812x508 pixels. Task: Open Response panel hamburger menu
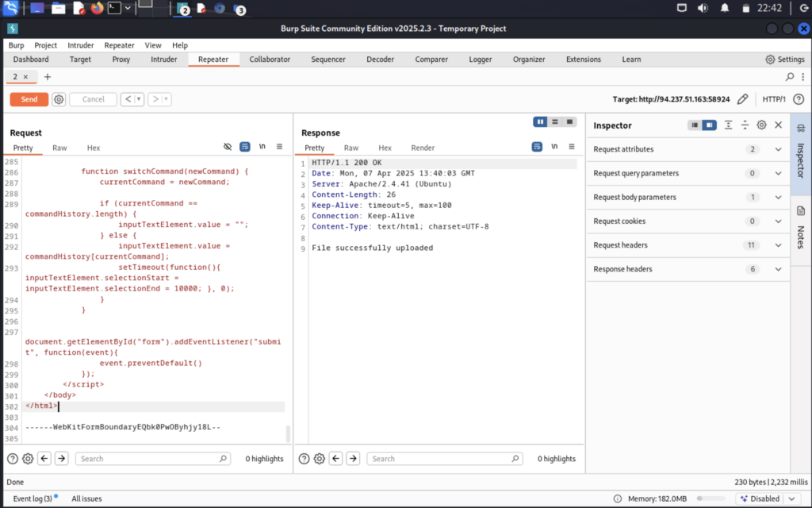(572, 147)
